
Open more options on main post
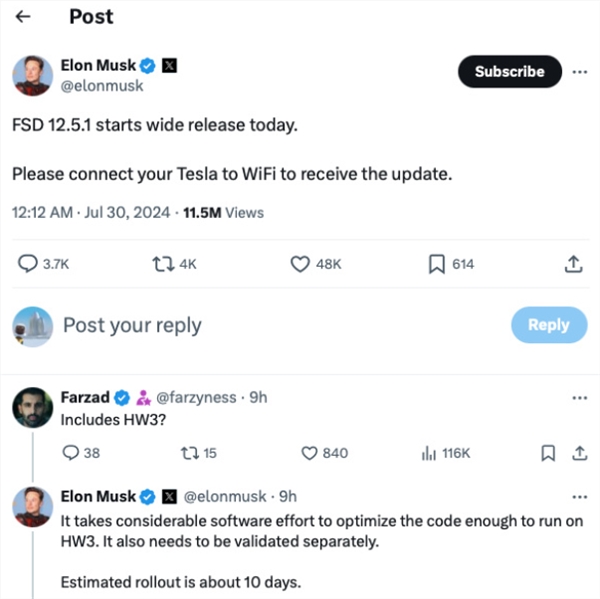tap(580, 72)
